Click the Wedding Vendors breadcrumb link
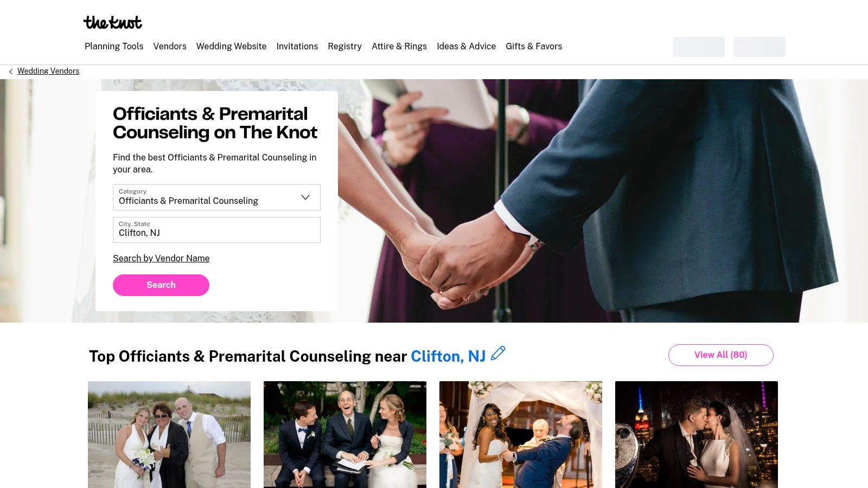The width and height of the screenshot is (868, 488). pos(48,71)
